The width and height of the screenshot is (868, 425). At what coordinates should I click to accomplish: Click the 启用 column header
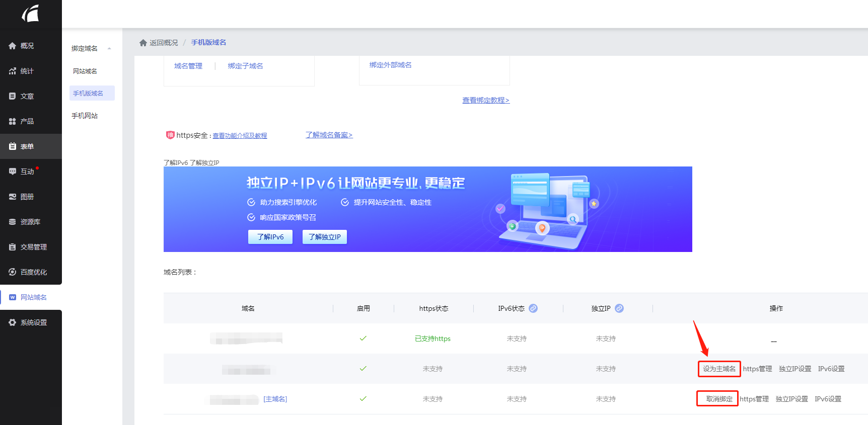[x=364, y=308]
